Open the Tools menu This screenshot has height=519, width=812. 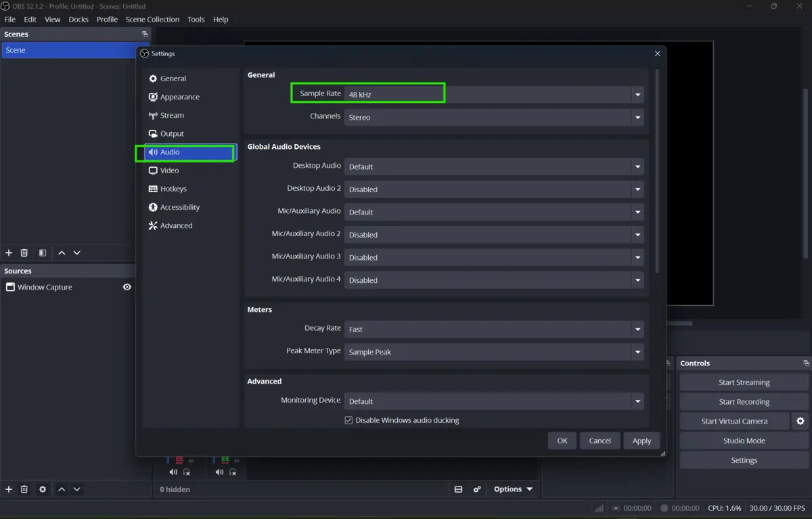click(196, 20)
